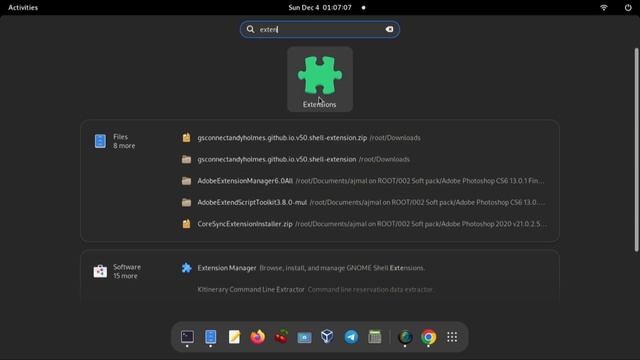
Task: Open AdobeExtensionManager6.0All folder result
Action: click(363, 181)
